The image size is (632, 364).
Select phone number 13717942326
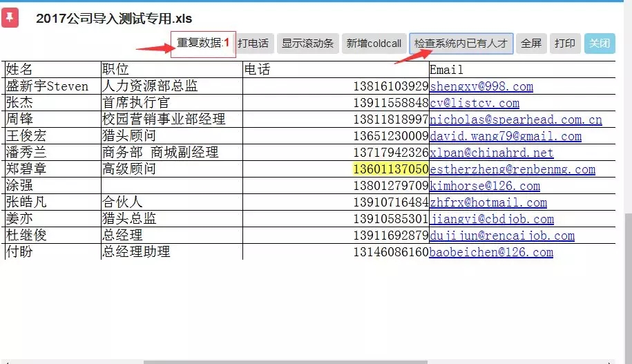[x=390, y=153]
